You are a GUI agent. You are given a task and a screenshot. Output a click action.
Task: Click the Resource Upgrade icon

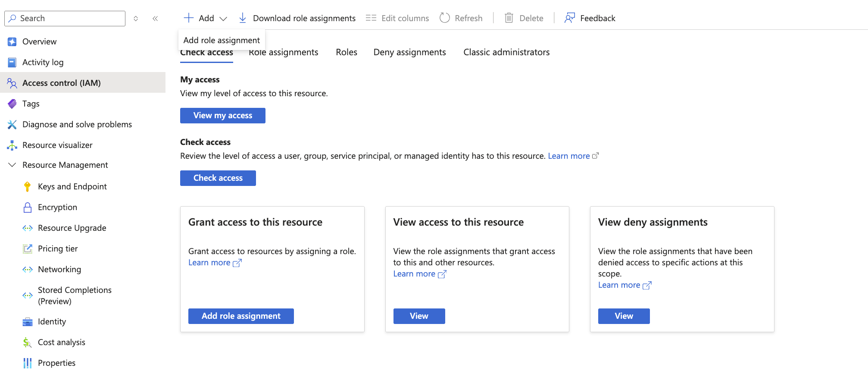tap(28, 228)
